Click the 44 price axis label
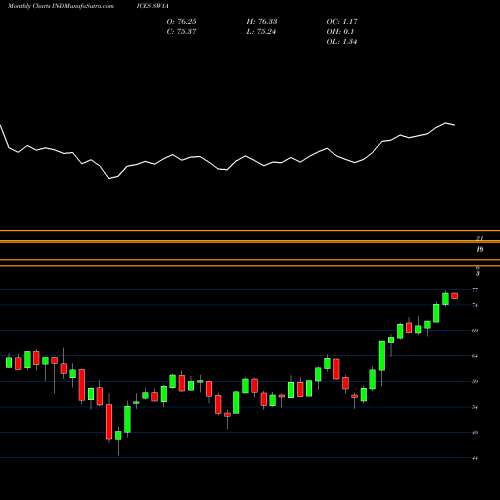Screen dimensions: 500x500 click(x=475, y=458)
